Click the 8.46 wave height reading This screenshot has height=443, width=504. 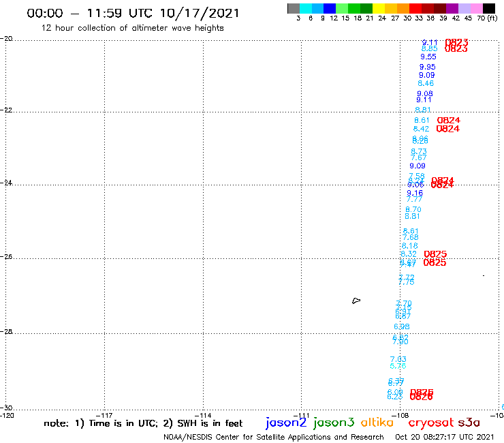click(426, 83)
